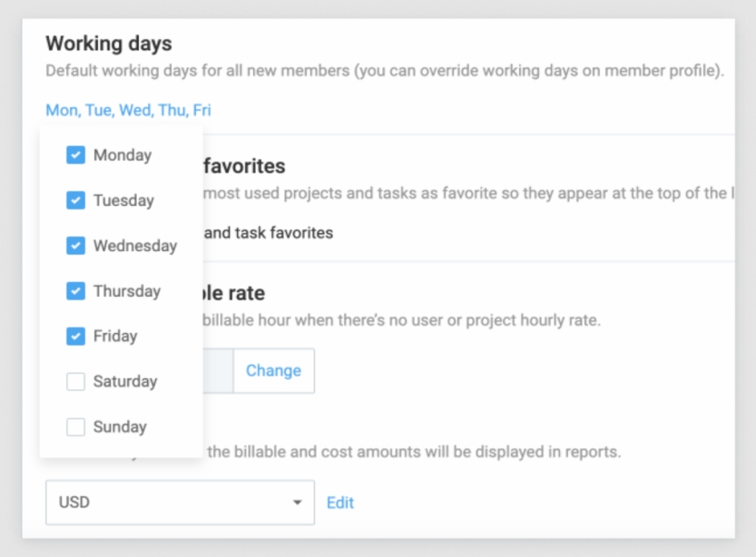This screenshot has width=756, height=557.
Task: Click the caret arrow in the currency selector
Action: click(297, 503)
